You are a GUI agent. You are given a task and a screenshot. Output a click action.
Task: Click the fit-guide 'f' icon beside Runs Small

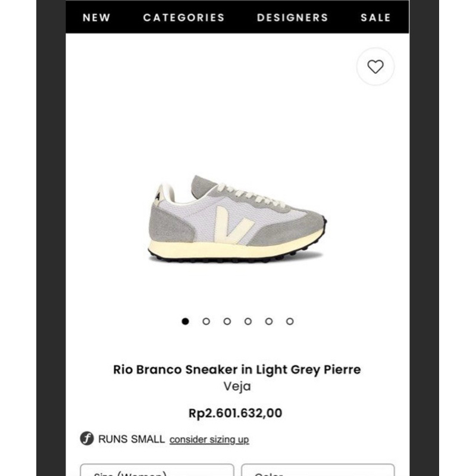tap(87, 439)
